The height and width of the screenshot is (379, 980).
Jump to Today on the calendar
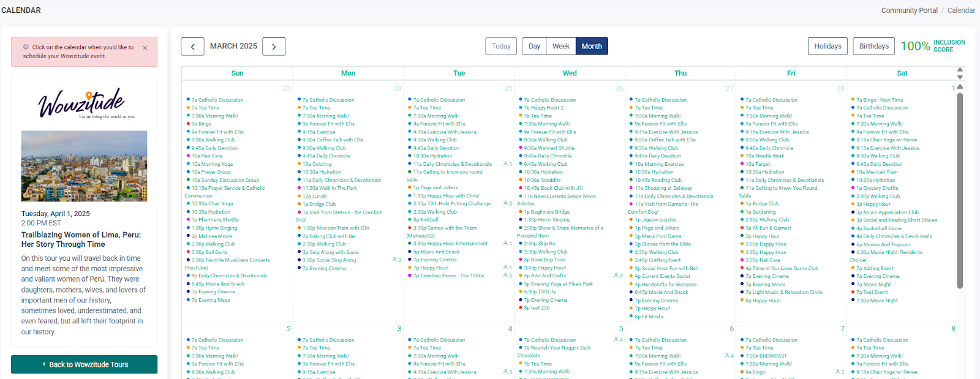click(x=500, y=47)
